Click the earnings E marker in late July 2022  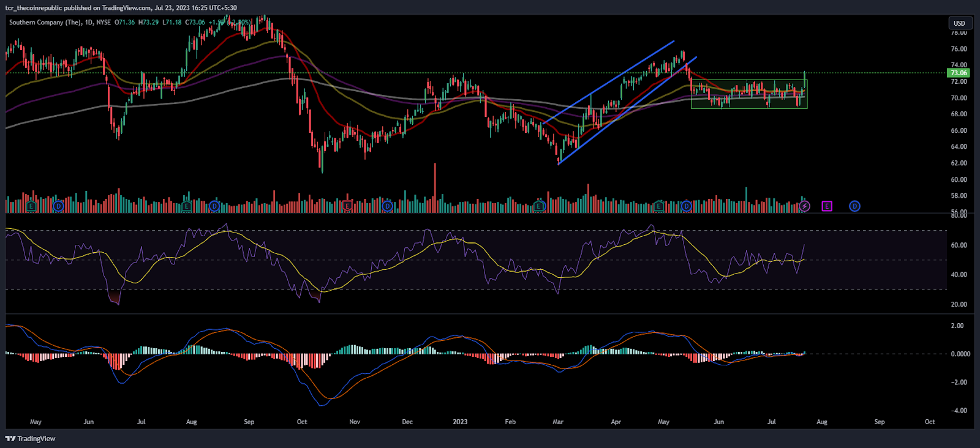pos(187,206)
